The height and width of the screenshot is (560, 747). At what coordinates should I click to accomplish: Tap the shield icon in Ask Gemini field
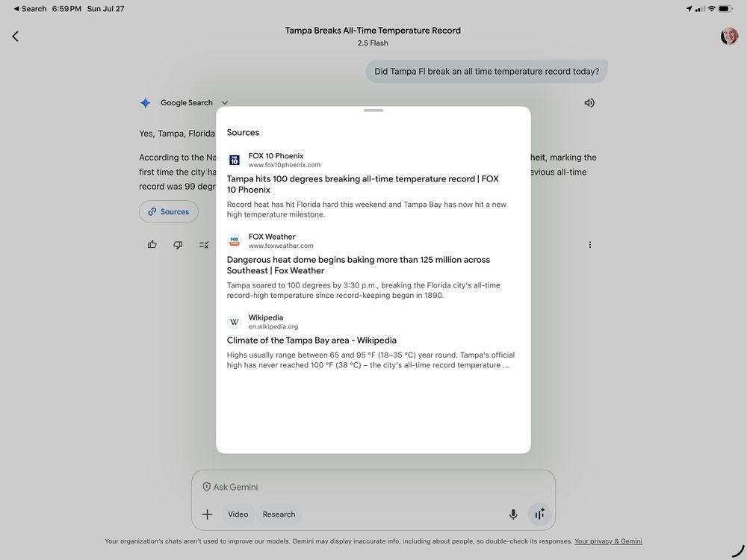pyautogui.click(x=206, y=487)
